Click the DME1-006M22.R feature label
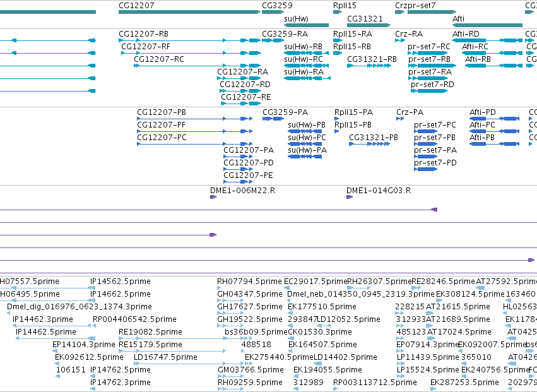537x392 pixels. point(243,191)
